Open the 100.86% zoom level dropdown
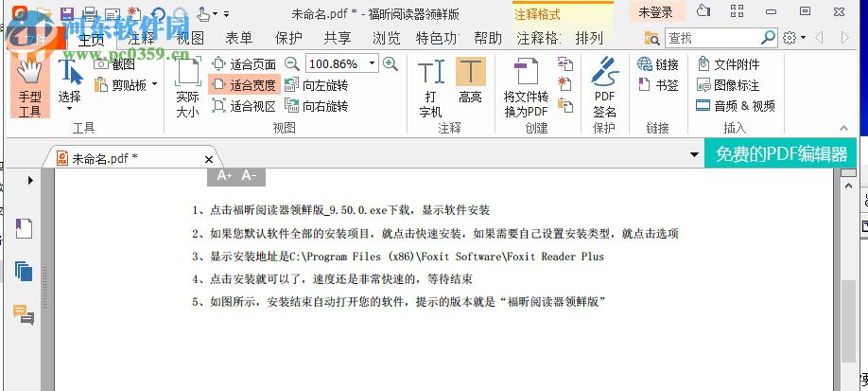Screen dimensions: 868x391 pos(373,63)
